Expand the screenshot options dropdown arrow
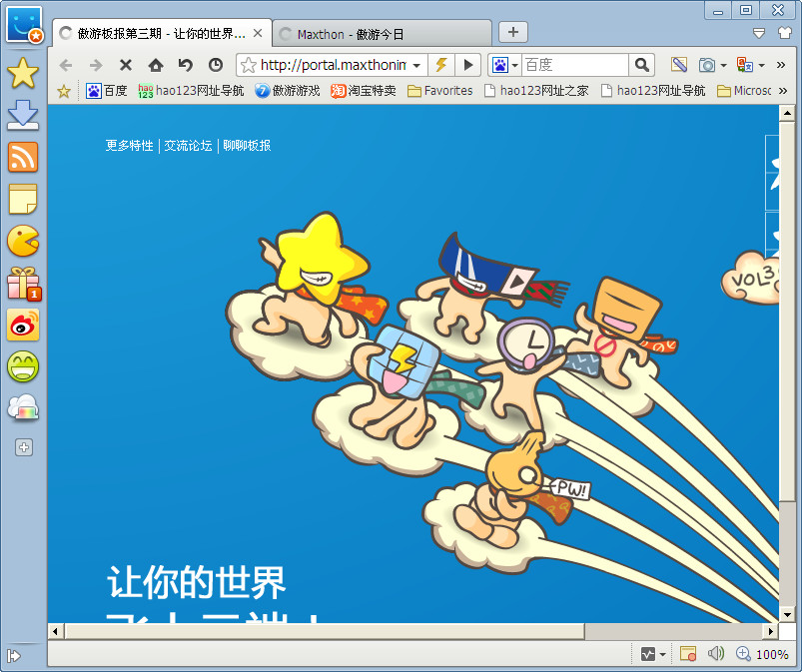802x672 pixels. [x=723, y=66]
